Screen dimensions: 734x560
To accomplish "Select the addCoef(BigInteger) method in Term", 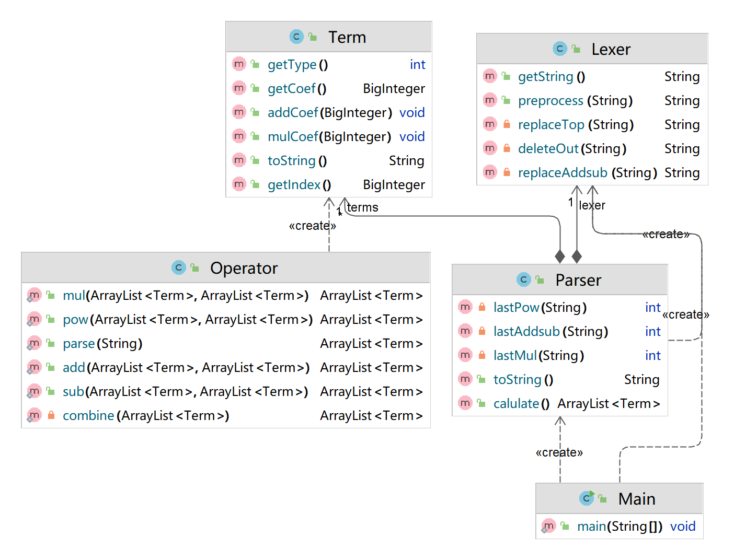I will coord(329,112).
